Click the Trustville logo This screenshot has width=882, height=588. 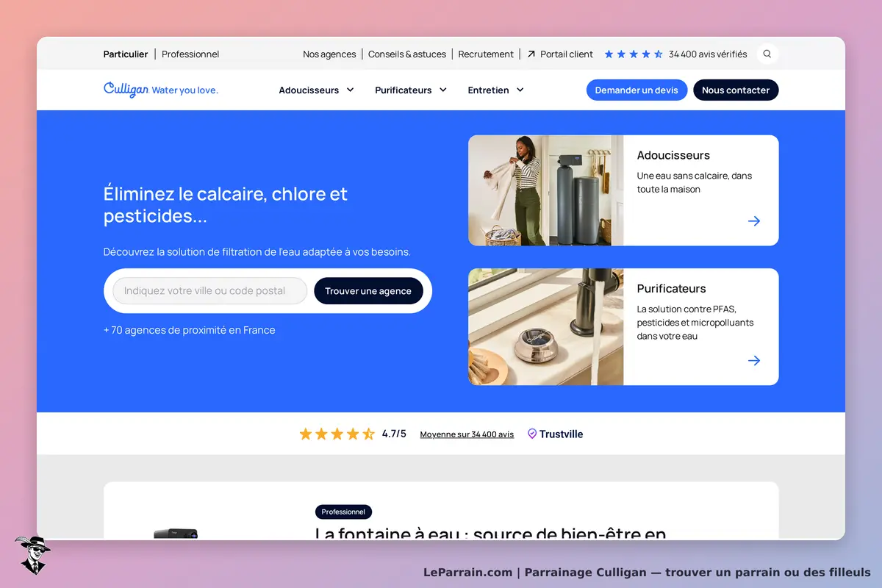(556, 434)
